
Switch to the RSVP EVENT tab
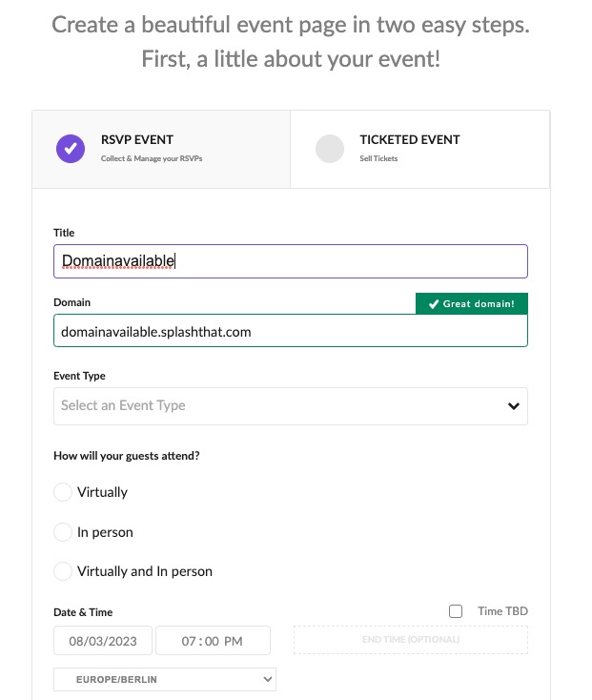137,140
